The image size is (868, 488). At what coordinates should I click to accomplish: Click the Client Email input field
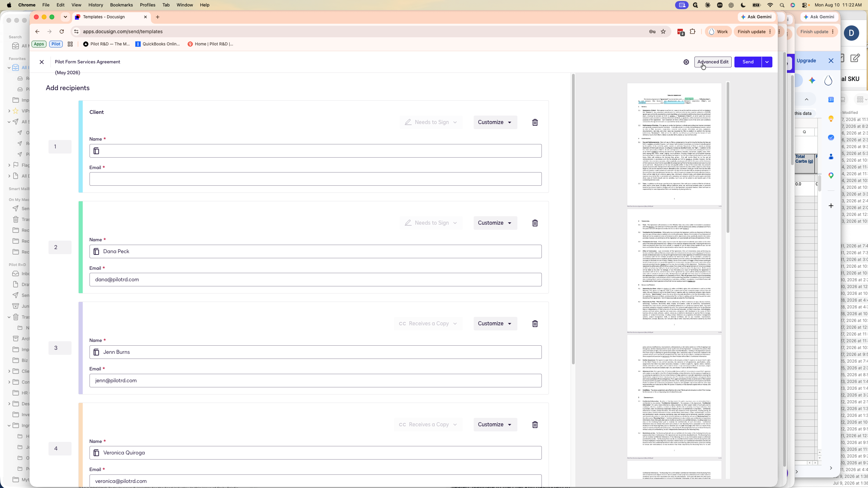pos(315,179)
